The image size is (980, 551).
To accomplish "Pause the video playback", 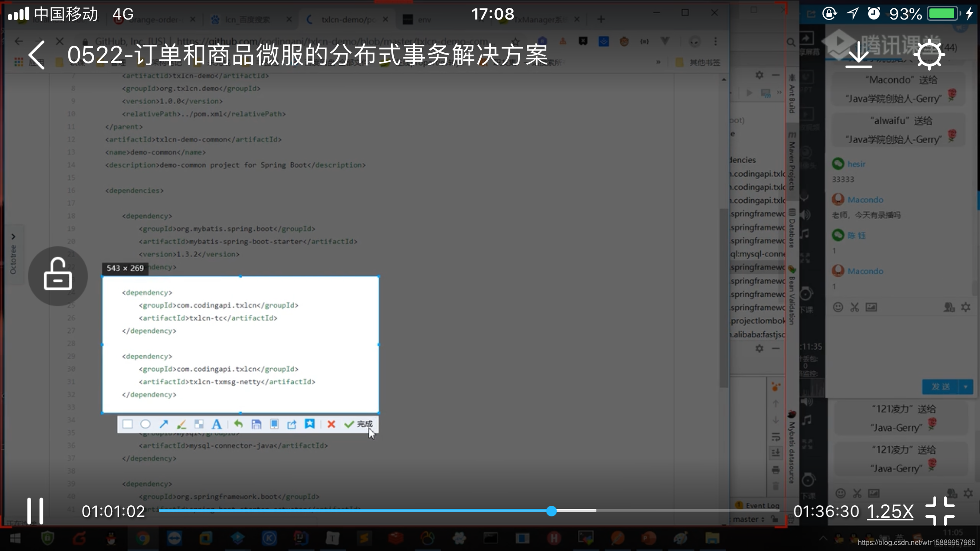I will 35,511.
